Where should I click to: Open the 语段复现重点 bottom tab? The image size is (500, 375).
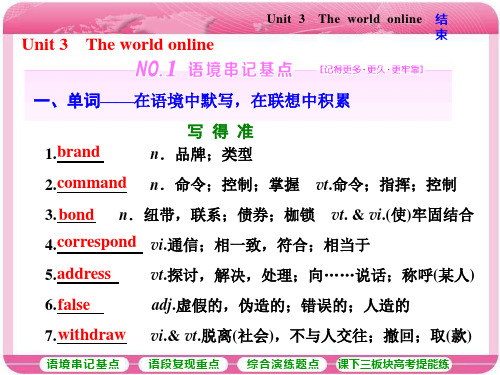tap(184, 364)
